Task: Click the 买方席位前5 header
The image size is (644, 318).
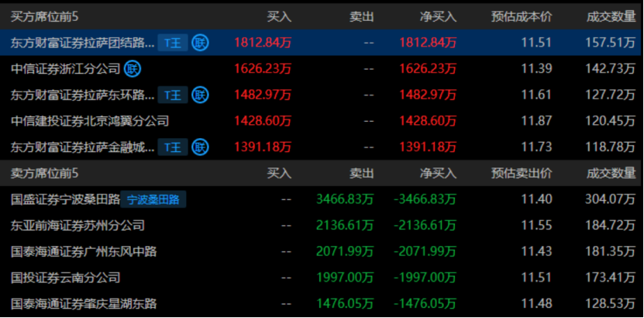Action: pyautogui.click(x=44, y=16)
